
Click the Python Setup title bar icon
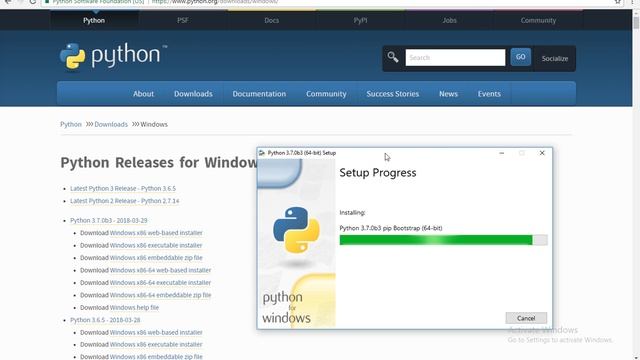coord(262,153)
